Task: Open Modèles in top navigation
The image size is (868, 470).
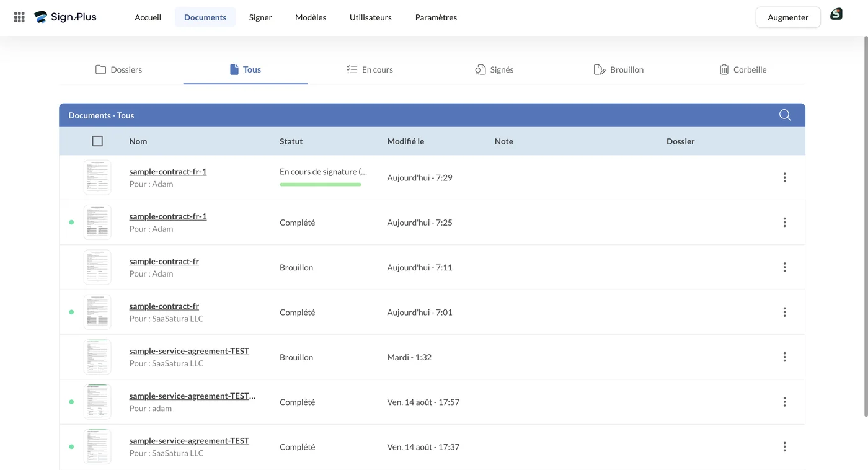Action: (311, 17)
